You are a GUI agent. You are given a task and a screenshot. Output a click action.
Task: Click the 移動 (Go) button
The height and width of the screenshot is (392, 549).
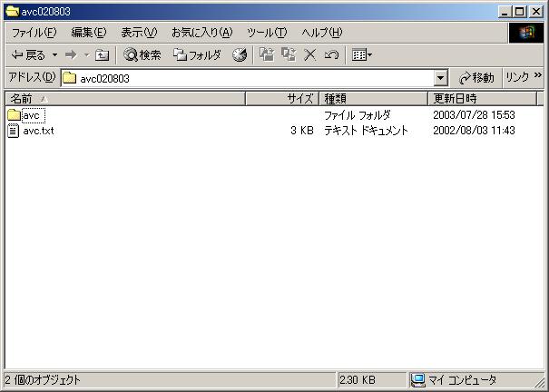tap(476, 78)
